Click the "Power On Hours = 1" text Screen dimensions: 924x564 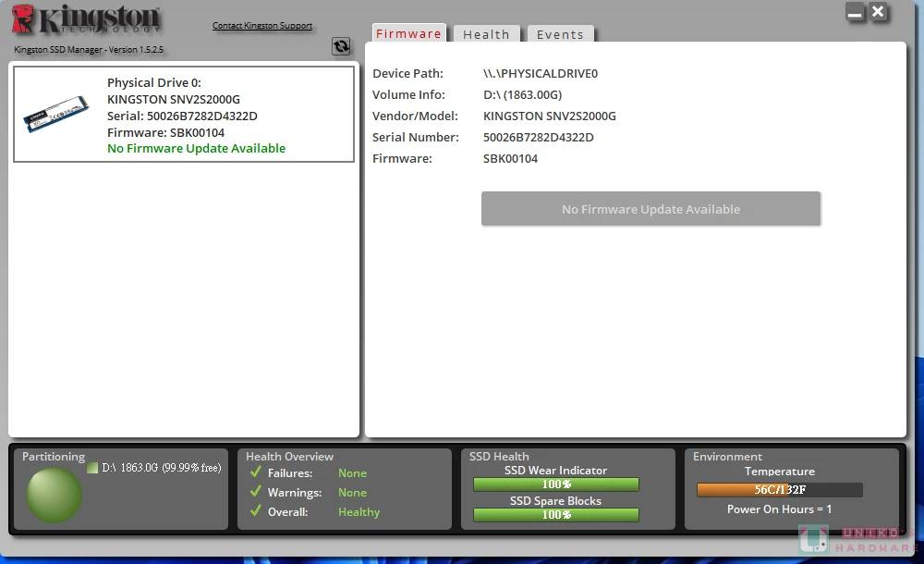779,509
